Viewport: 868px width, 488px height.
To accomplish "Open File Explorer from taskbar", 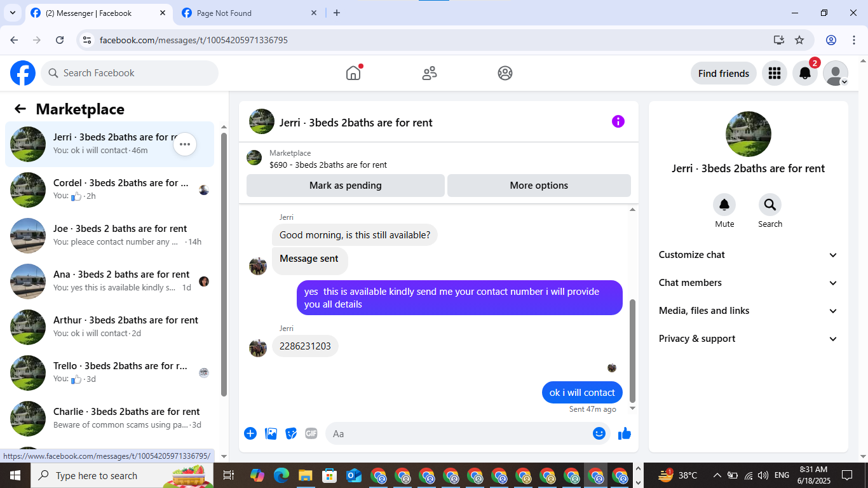I will tap(306, 475).
